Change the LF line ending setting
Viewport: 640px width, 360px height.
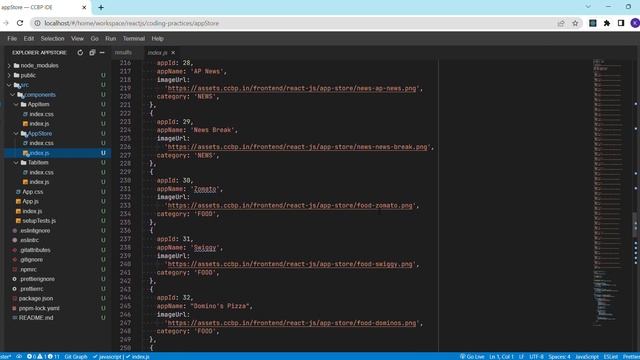(x=521, y=357)
